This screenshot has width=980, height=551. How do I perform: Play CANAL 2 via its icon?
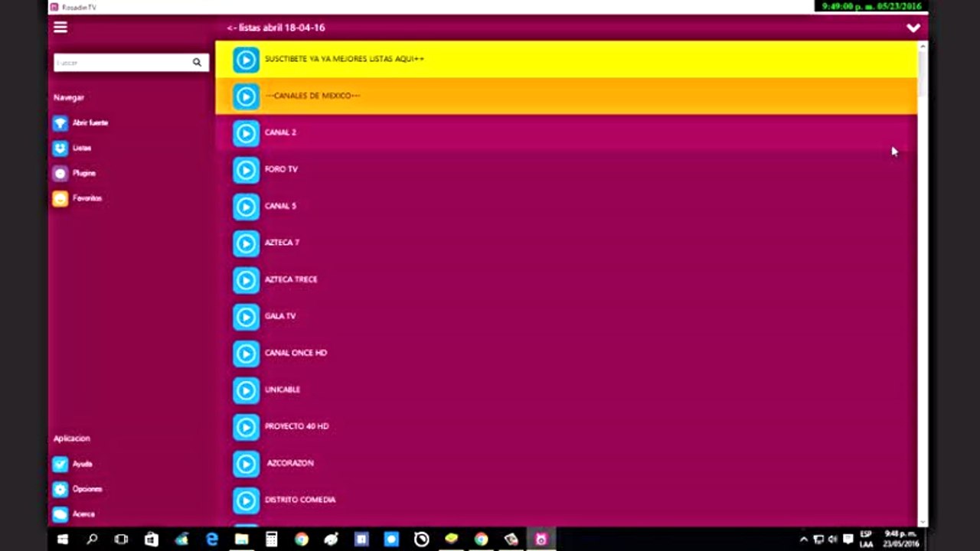pyautogui.click(x=246, y=133)
